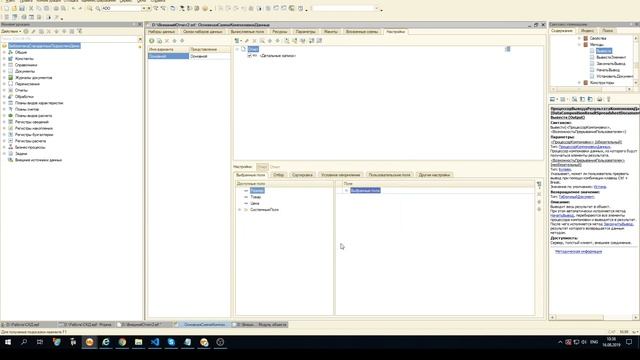Screen dimensions: 640x360
Task: Add a new report variant
Action: pos(152,41)
